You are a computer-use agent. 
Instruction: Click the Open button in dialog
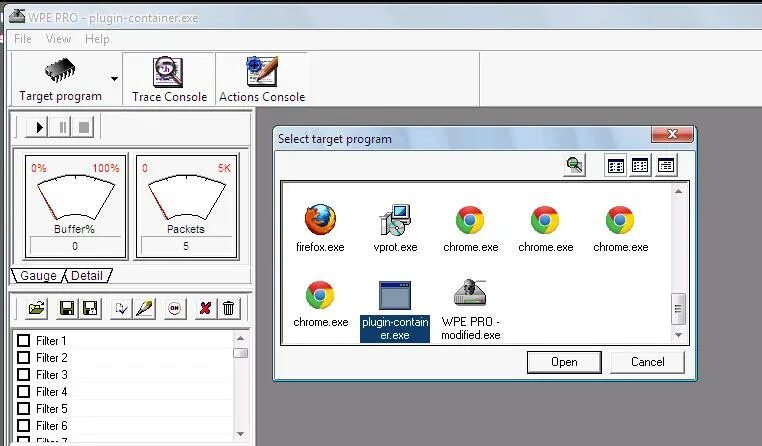pos(564,362)
